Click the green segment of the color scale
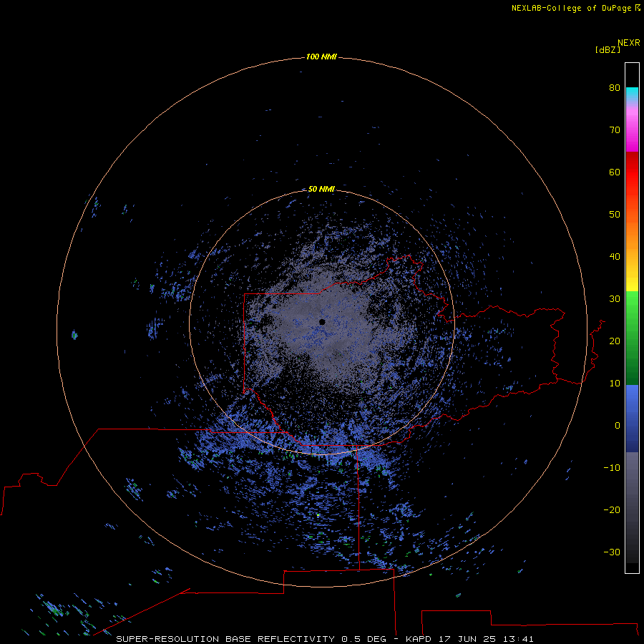Image resolution: width=644 pixels, height=644 pixels. pyautogui.click(x=632, y=338)
